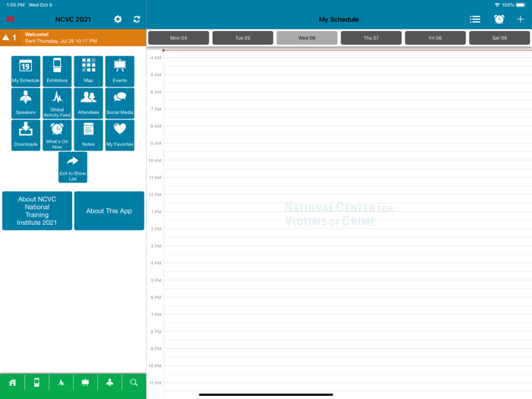This screenshot has height=399, width=532.
Task: Tap activity feed icon in bottom bar
Action: [x=61, y=383]
